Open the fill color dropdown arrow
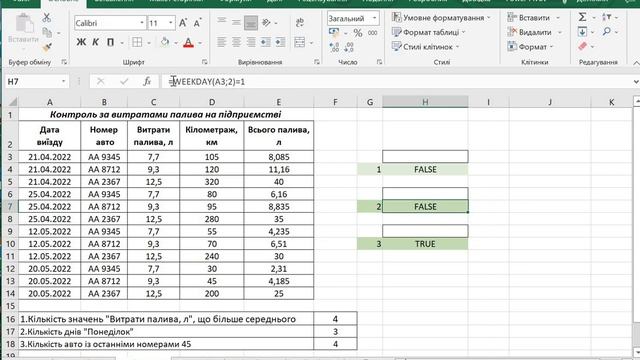The image size is (640, 360). [176, 42]
